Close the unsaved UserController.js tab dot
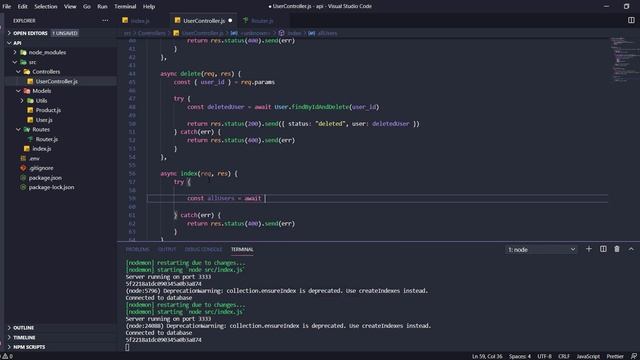The height and width of the screenshot is (360, 640). (230, 20)
